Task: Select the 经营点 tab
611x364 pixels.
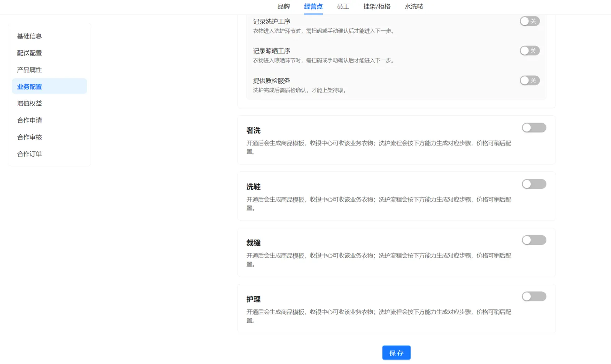Action: (313, 6)
